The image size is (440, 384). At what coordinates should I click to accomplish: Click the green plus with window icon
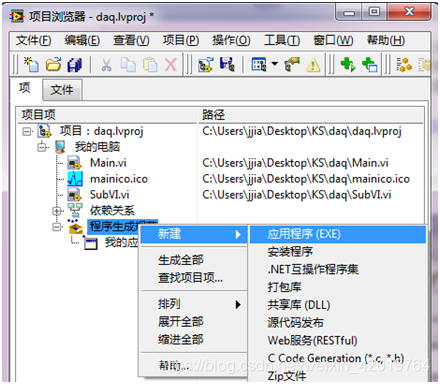pos(369,64)
